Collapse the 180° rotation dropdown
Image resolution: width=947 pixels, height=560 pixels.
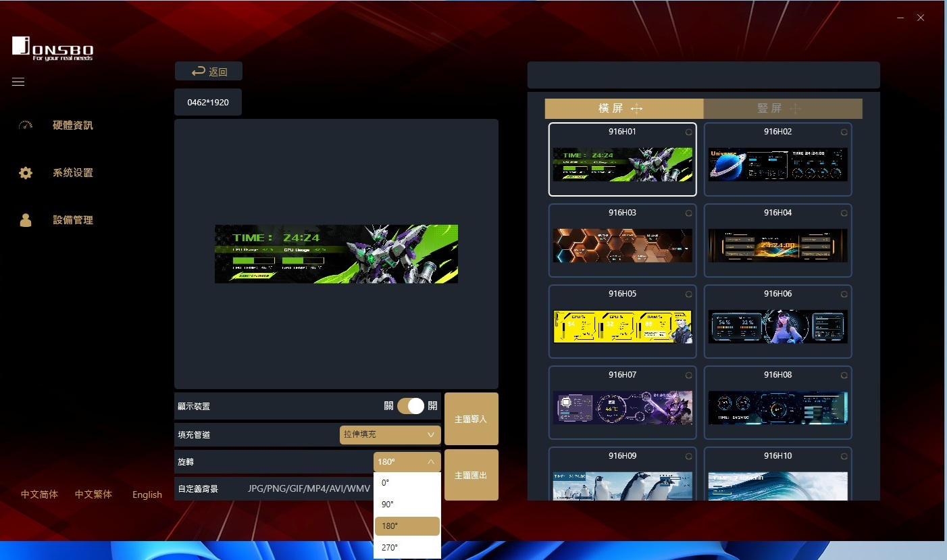(407, 462)
